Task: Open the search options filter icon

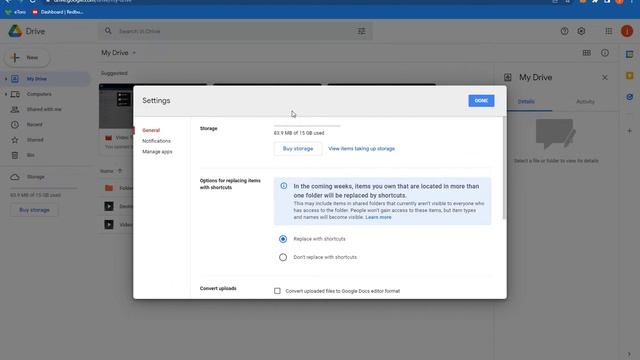Action: click(362, 31)
